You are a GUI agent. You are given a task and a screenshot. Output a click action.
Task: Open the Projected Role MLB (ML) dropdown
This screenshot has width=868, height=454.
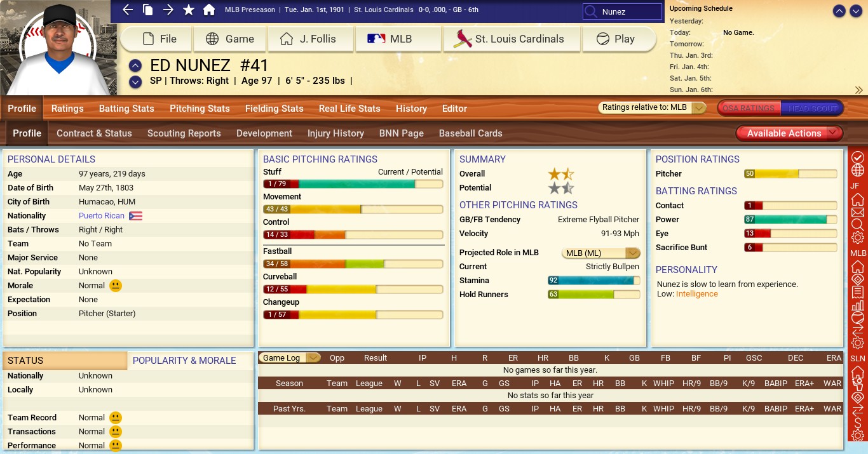tap(601, 253)
